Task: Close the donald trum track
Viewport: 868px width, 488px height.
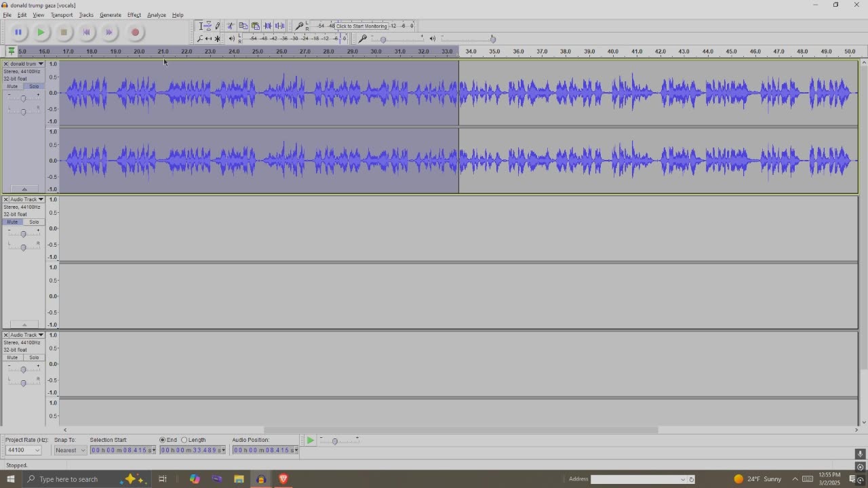Action: point(5,64)
